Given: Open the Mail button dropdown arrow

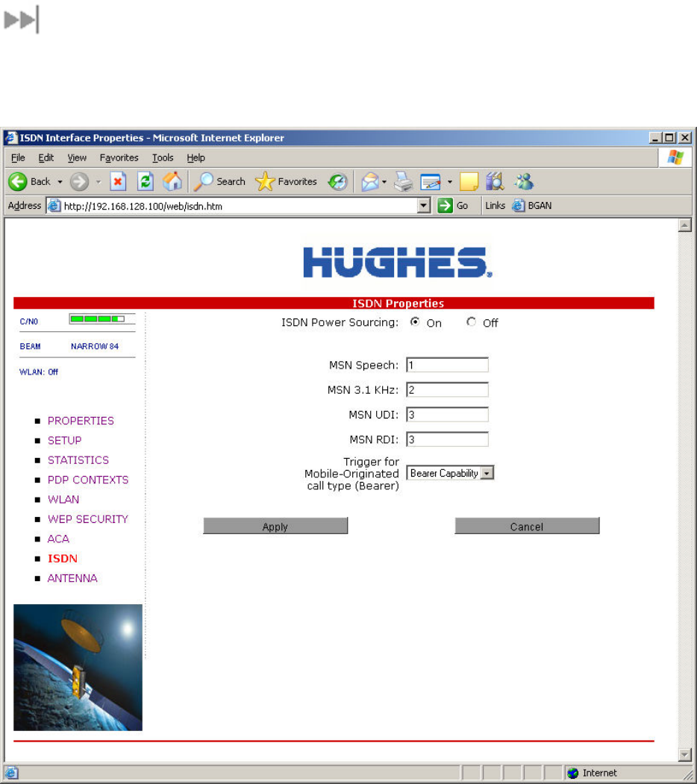Looking at the screenshot, I should tap(384, 181).
